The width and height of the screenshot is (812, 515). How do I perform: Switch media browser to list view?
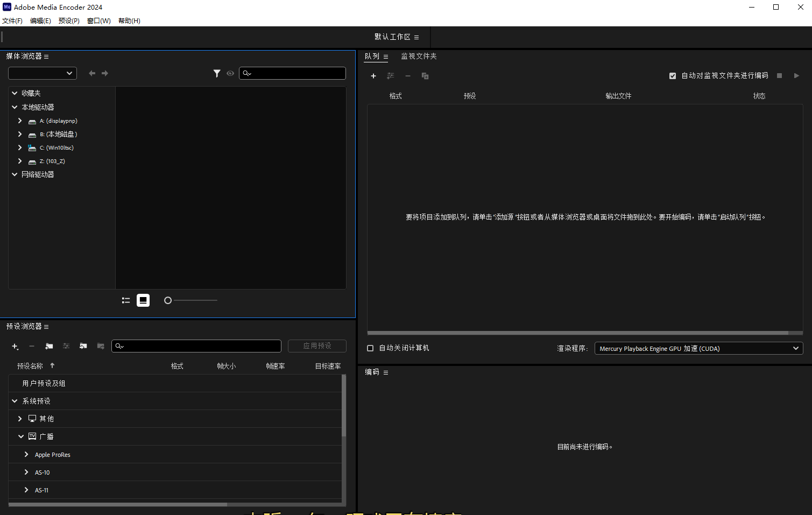pyautogui.click(x=126, y=300)
